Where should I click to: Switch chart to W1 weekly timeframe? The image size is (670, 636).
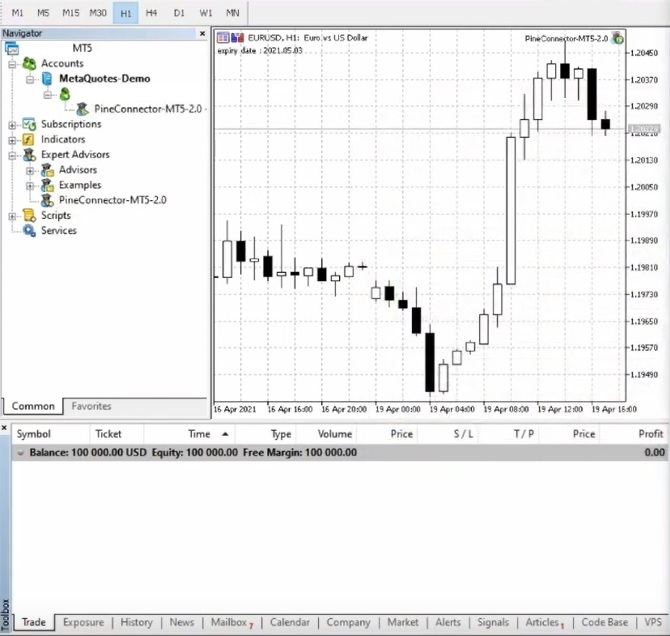[x=206, y=13]
